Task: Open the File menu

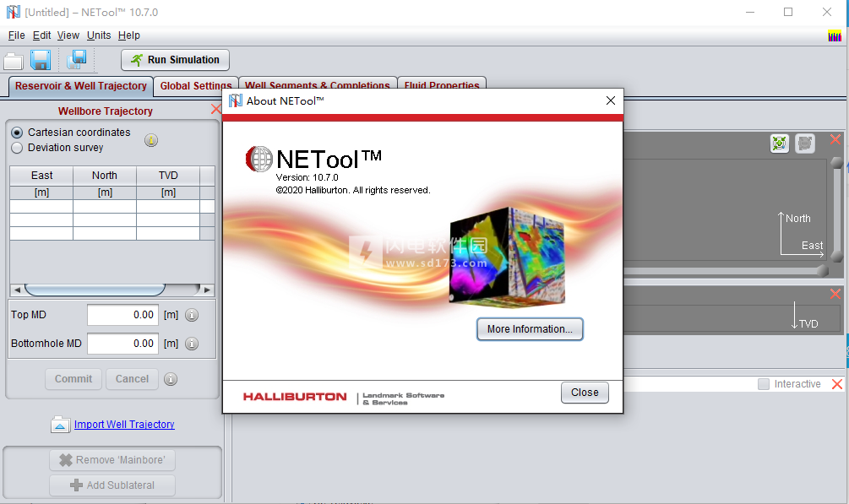Action: (16, 35)
